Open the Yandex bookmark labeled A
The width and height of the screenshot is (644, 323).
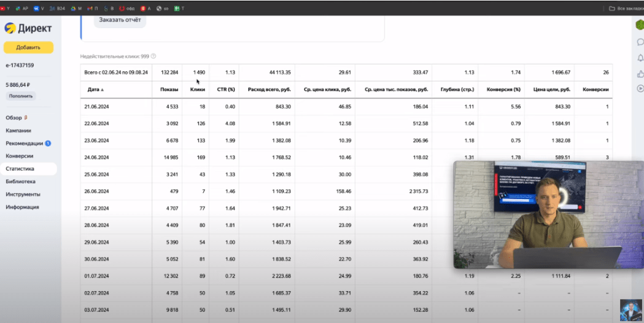[145, 8]
